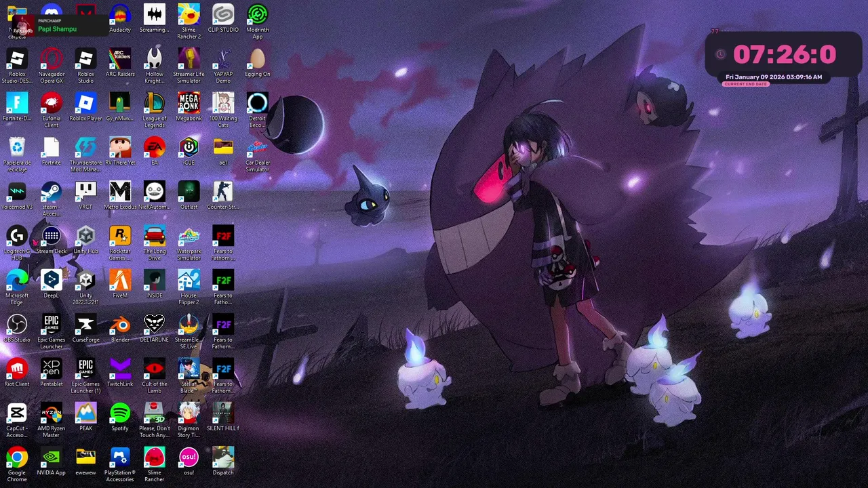The image size is (868, 488).
Task: Open Logitech G HUB shortcut
Action: tap(17, 236)
